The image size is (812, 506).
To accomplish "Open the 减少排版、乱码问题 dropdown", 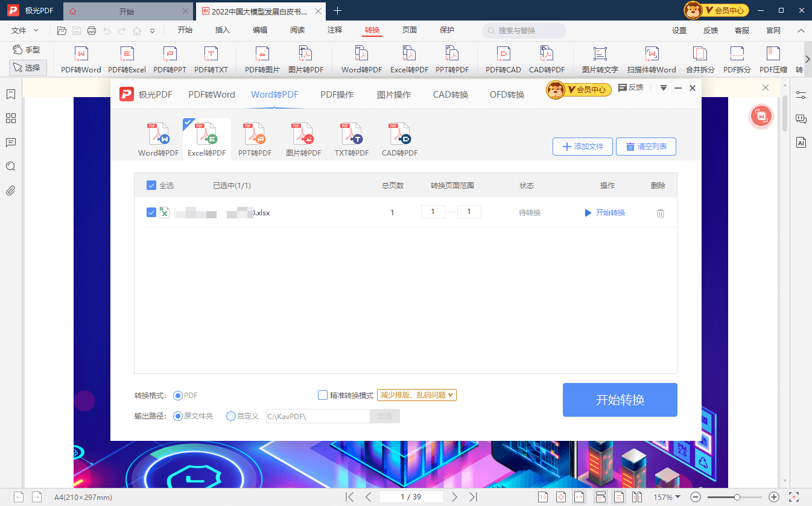I will pos(416,395).
